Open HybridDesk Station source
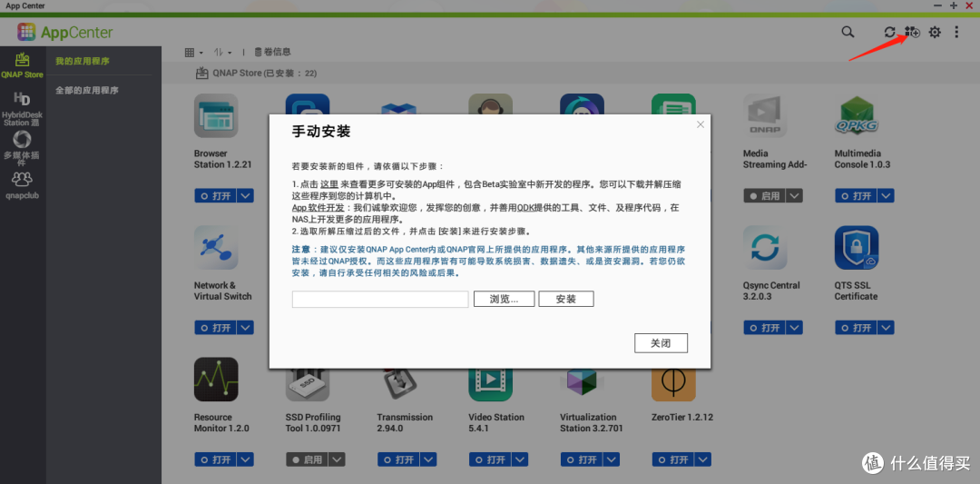 pos(22,109)
